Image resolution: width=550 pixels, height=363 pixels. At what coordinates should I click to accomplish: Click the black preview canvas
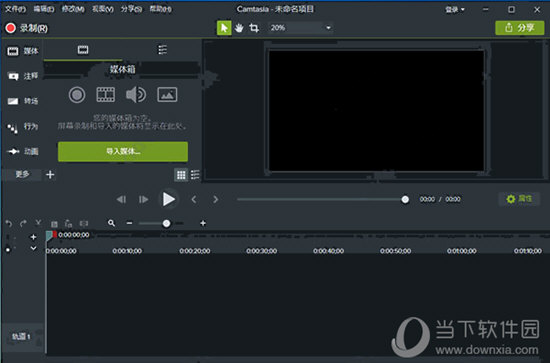click(376, 111)
